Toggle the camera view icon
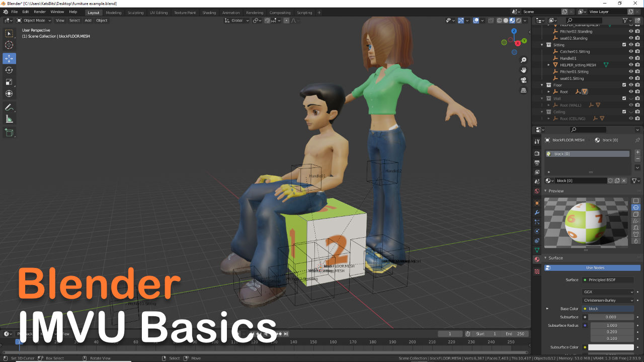Viewport: 644px width, 362px height. coord(524,80)
